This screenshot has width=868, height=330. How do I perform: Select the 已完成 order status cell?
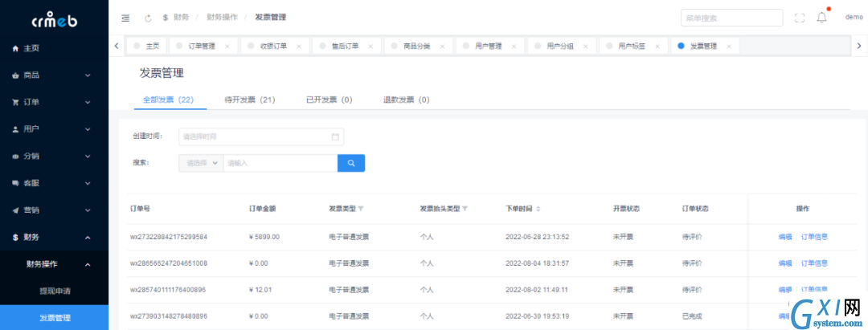[x=692, y=316]
